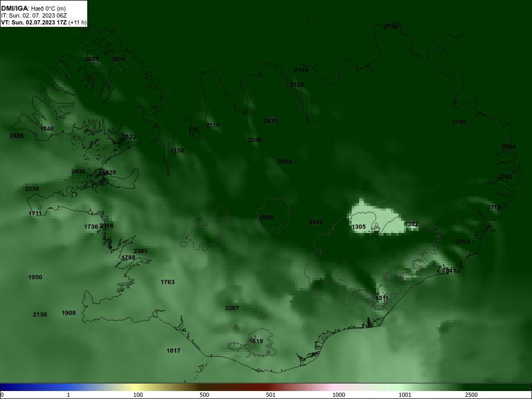Select the 2703 height value

coord(463,242)
